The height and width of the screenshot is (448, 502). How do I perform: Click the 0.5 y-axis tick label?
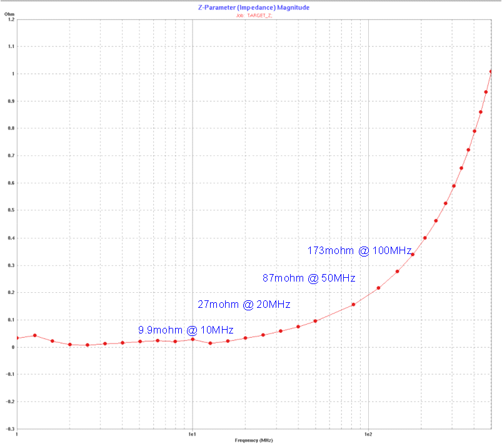[x=10, y=211]
